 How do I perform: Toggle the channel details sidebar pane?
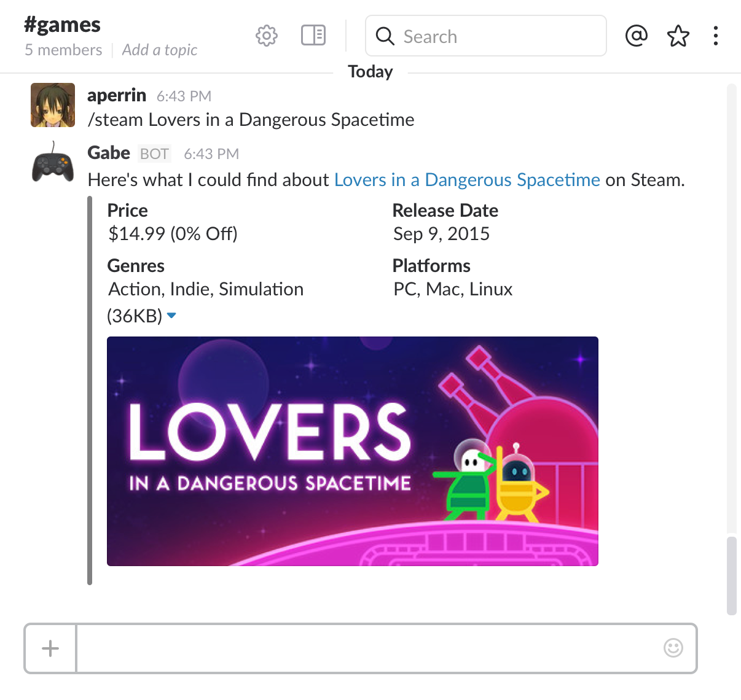pyautogui.click(x=313, y=35)
